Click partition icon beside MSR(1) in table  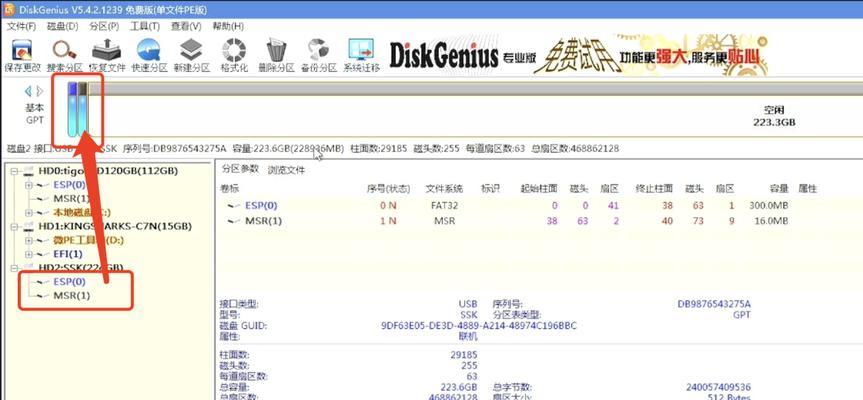click(234, 221)
